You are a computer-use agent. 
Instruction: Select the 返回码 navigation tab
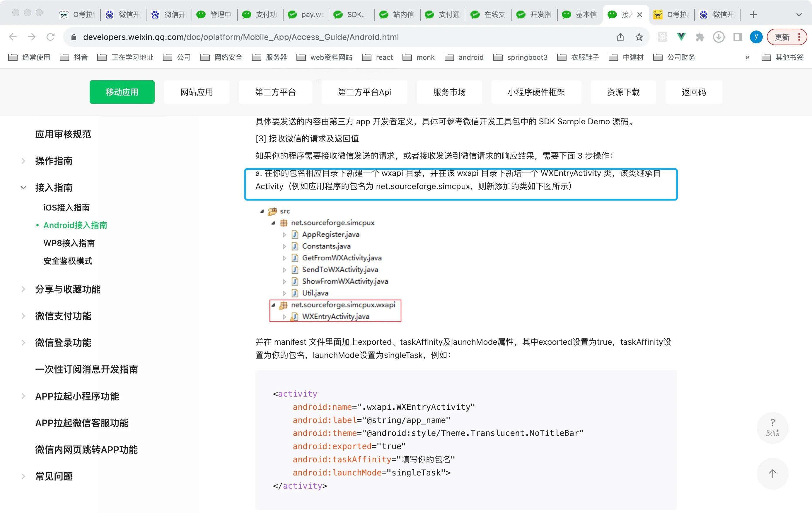coord(694,92)
